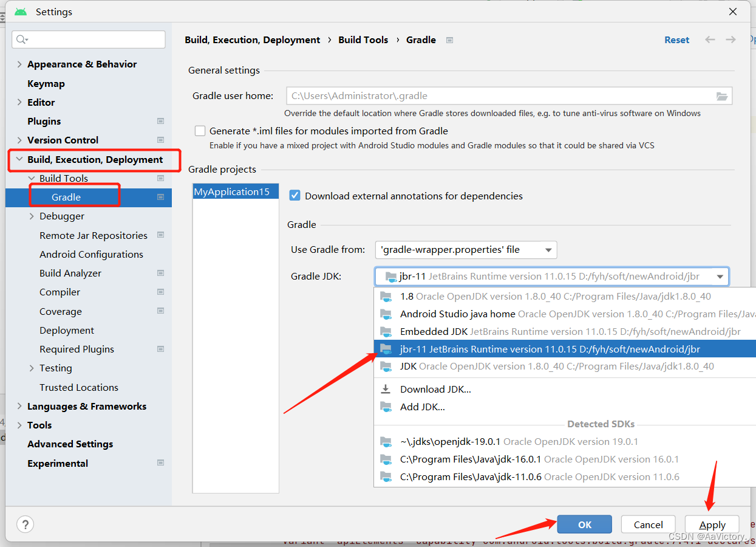Click the magnifier icon in the search field
756x547 pixels.
(x=20, y=39)
